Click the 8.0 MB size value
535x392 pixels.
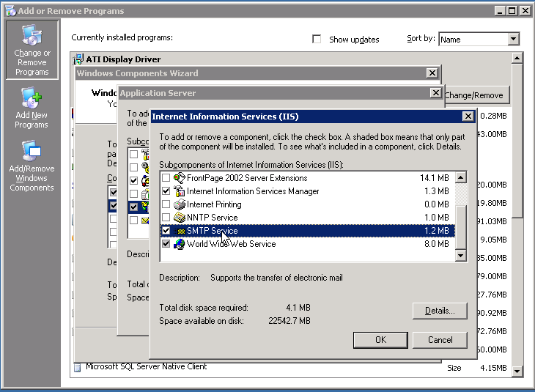tap(436, 244)
